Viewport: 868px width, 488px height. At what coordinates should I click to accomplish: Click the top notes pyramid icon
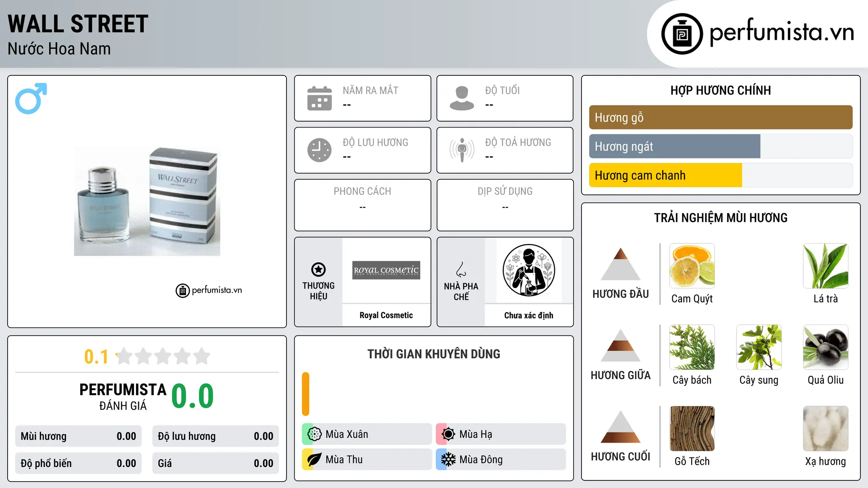pyautogui.click(x=620, y=264)
